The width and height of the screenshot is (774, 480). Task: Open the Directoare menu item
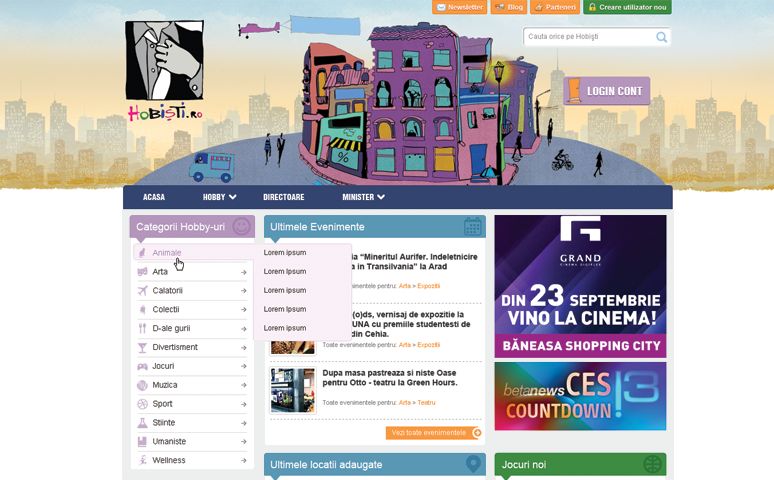coord(283,197)
